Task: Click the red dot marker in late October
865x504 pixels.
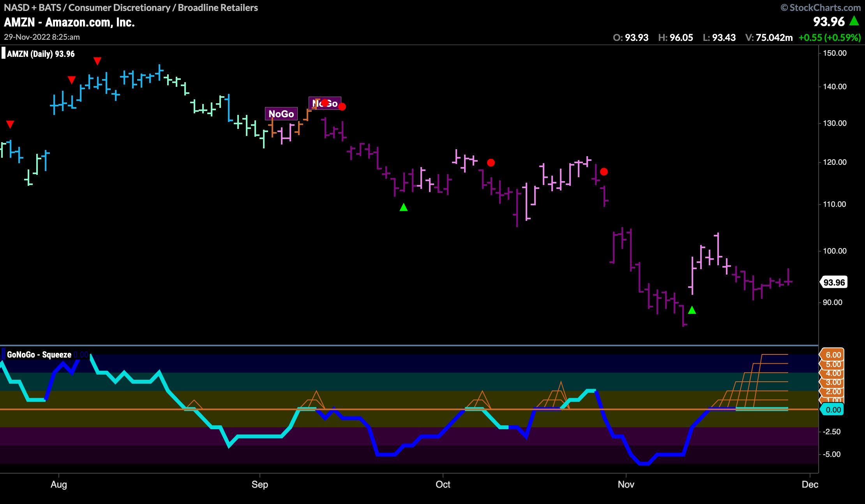Action: (604, 171)
